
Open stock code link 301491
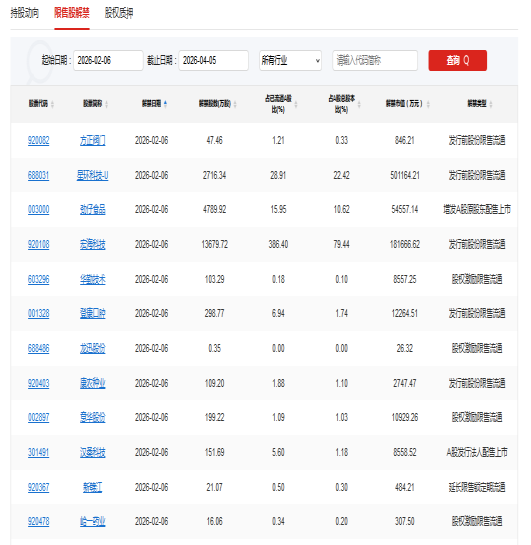tap(39, 452)
